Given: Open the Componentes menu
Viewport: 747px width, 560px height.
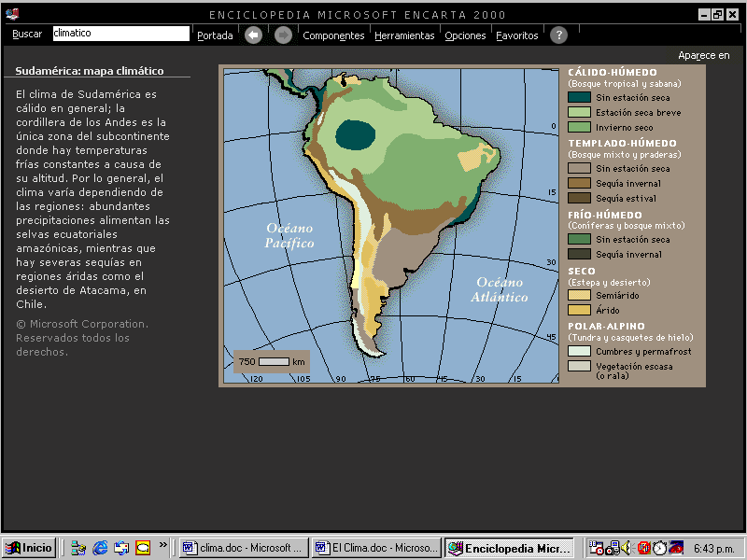Looking at the screenshot, I should point(333,35).
